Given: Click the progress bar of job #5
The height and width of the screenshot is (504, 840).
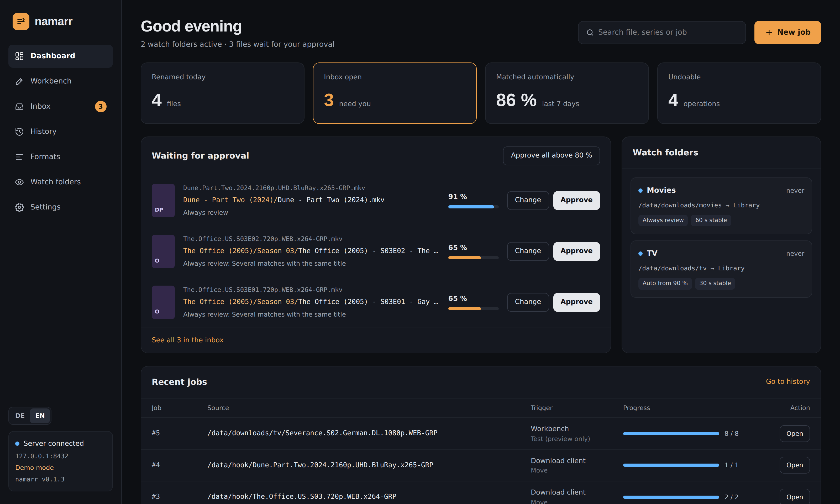Looking at the screenshot, I should point(671,434).
